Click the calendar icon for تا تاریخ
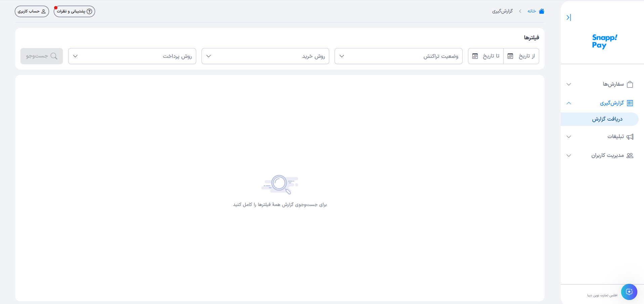 coord(475,56)
